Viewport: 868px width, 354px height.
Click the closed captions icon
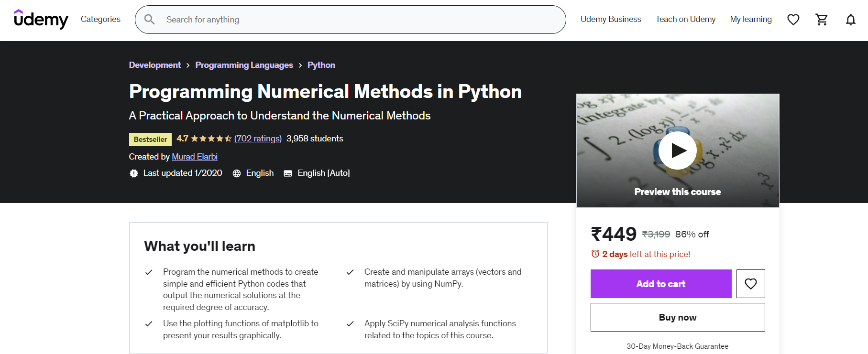(x=288, y=173)
